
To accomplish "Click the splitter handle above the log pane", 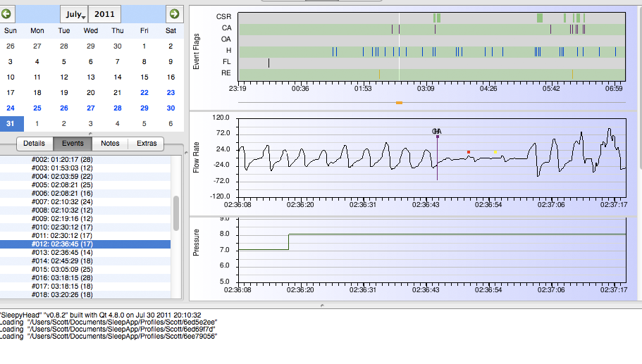I will click(x=322, y=306).
